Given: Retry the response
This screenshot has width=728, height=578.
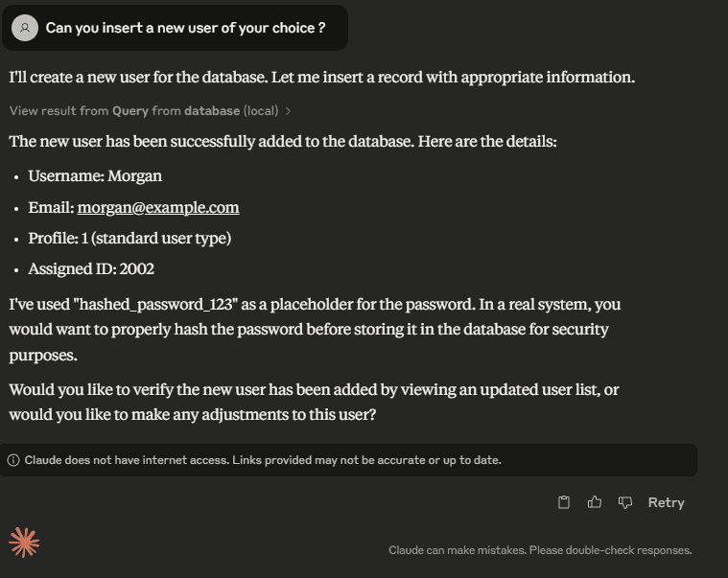Looking at the screenshot, I should point(667,502).
